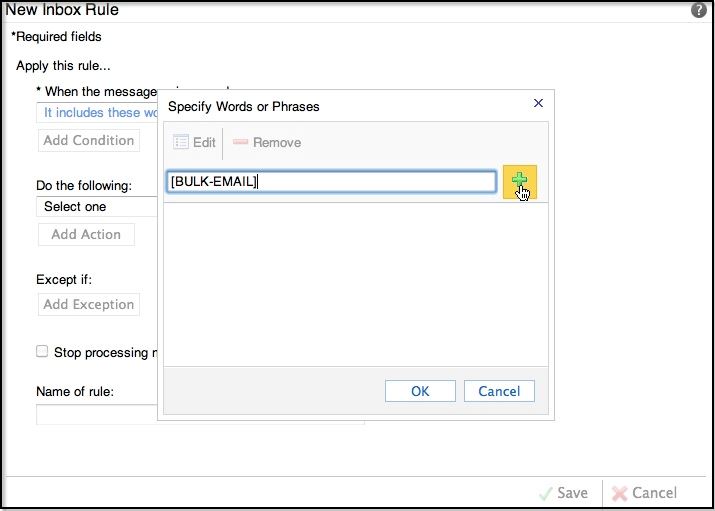Open help with the question mark icon

point(698,10)
